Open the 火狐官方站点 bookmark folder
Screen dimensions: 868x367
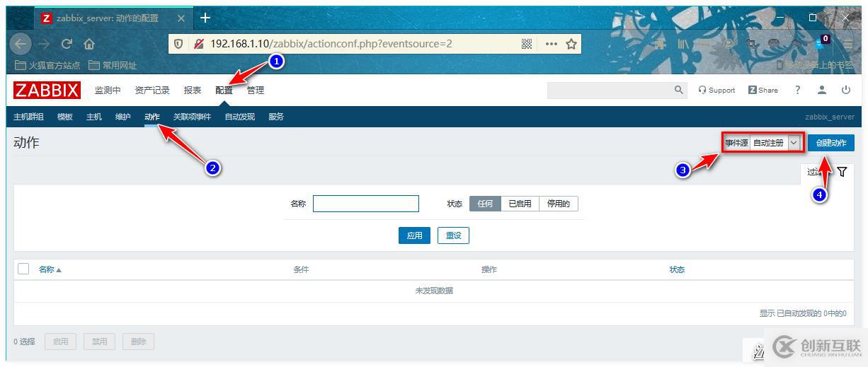pyautogui.click(x=47, y=65)
